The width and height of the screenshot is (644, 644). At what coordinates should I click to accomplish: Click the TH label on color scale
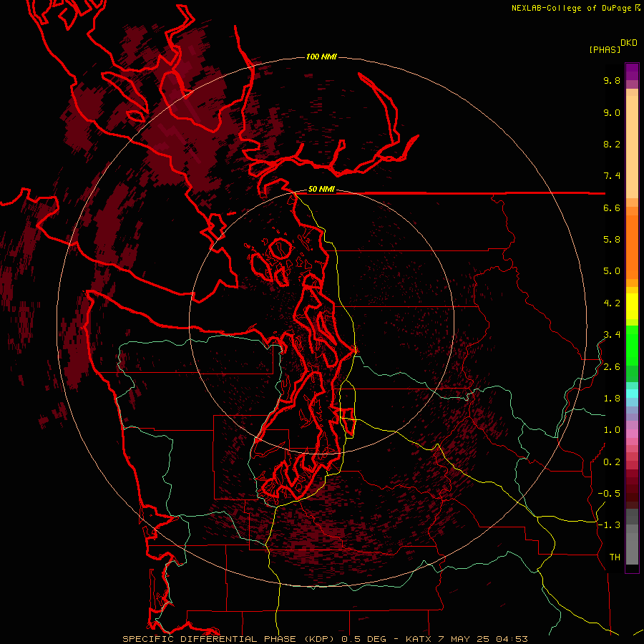(615, 557)
